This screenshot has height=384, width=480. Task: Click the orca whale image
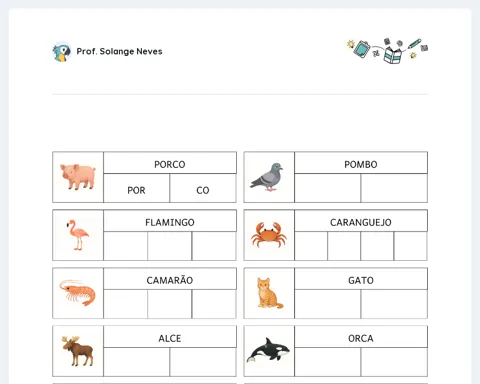point(268,350)
